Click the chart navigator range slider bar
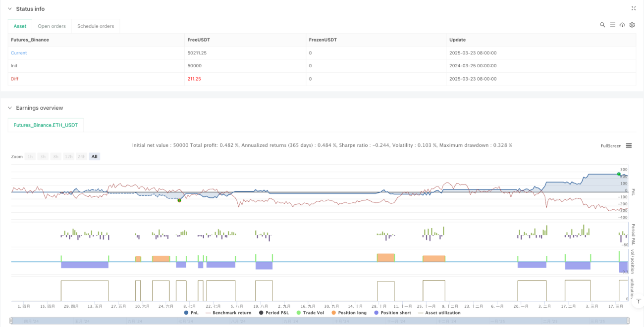 point(320,321)
